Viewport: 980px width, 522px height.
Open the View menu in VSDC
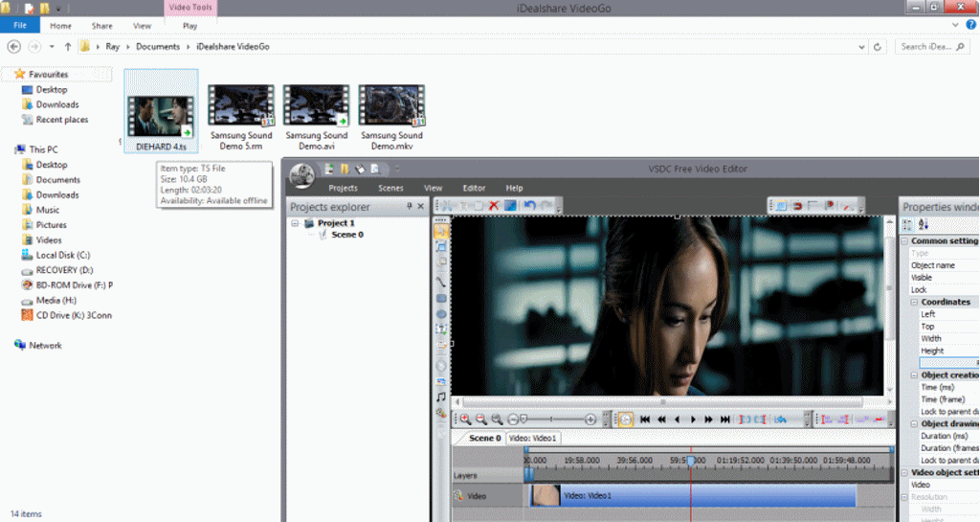(434, 188)
